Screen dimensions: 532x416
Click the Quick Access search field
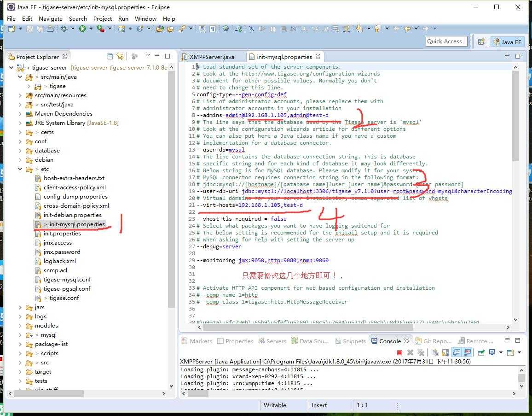446,41
